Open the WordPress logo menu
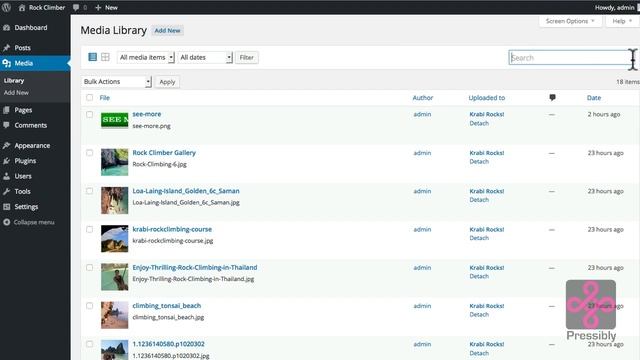Image resolution: width=640 pixels, height=360 pixels. click(x=6, y=7)
